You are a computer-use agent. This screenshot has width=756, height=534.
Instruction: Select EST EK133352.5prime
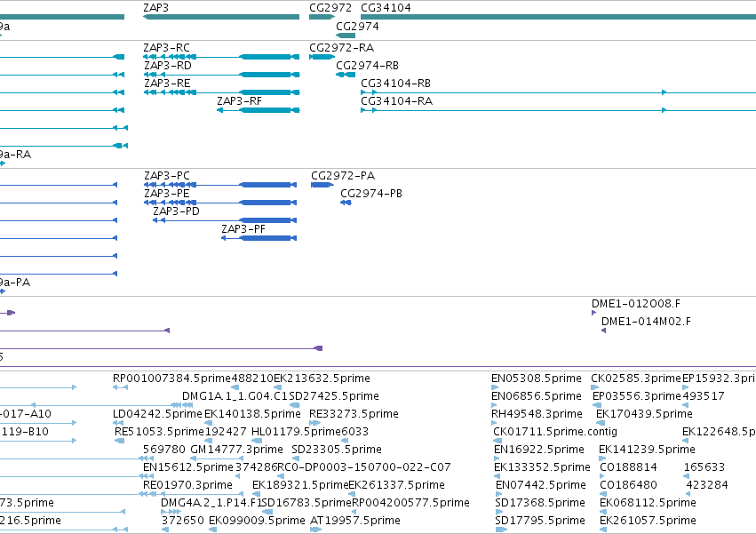(x=543, y=467)
